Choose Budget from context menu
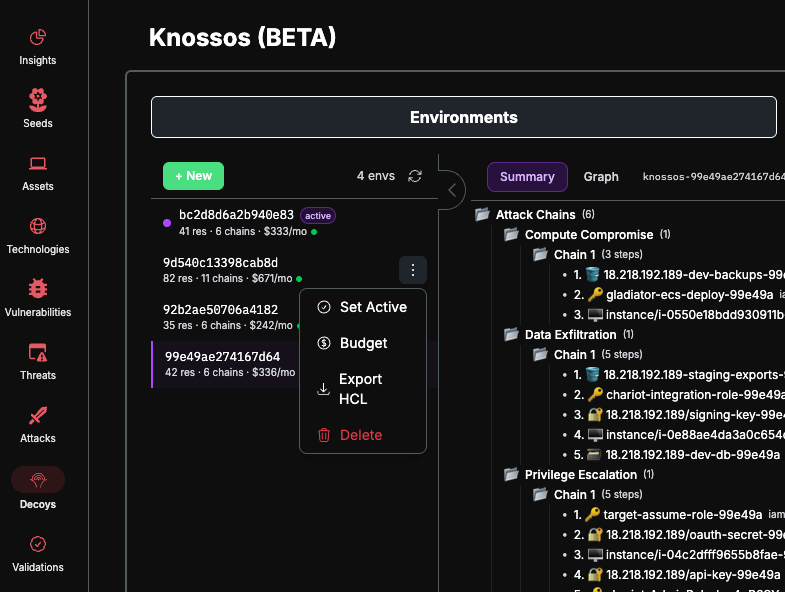This screenshot has width=785, height=592. point(363,343)
